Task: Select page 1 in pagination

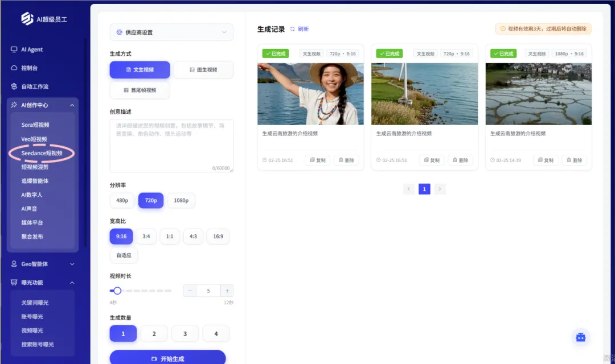Action: click(x=424, y=189)
